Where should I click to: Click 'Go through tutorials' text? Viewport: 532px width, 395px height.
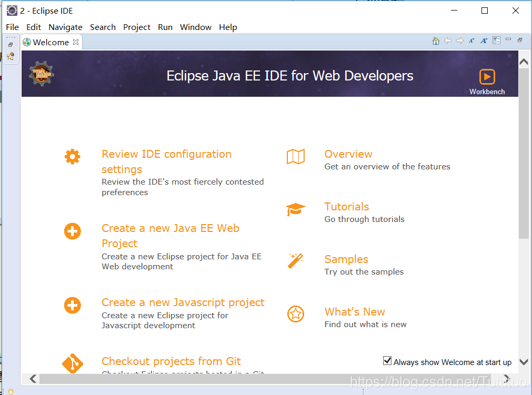pos(364,219)
